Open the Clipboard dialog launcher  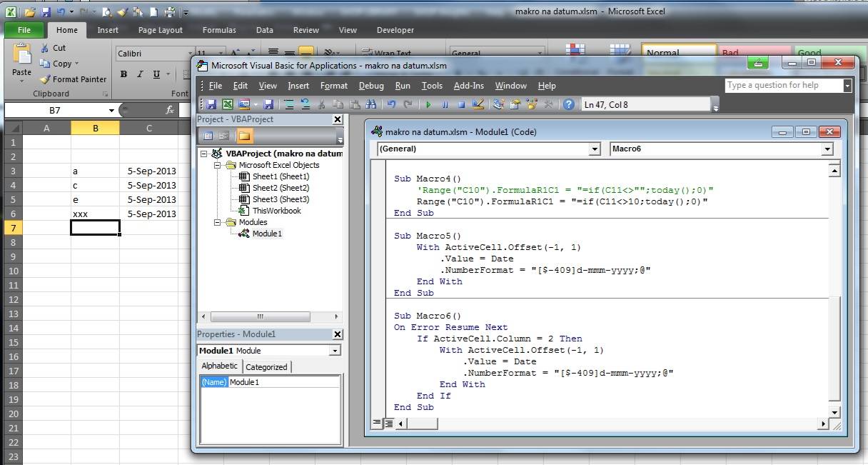pos(105,94)
